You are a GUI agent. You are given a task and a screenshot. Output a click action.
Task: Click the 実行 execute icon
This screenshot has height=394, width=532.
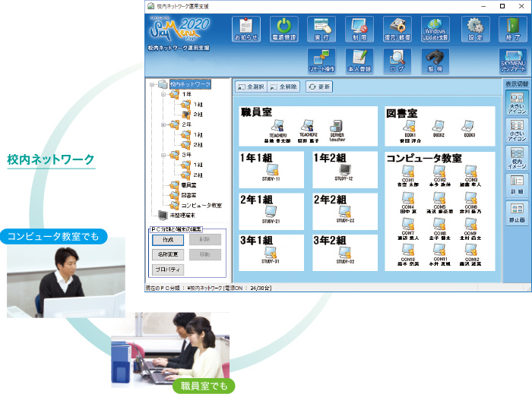(x=321, y=29)
